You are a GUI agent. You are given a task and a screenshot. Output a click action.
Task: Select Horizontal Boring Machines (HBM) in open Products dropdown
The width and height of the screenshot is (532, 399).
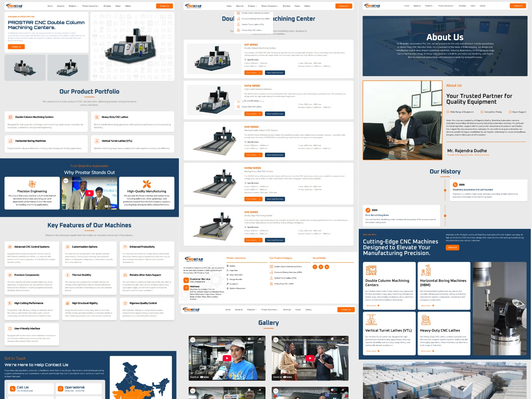click(x=253, y=19)
